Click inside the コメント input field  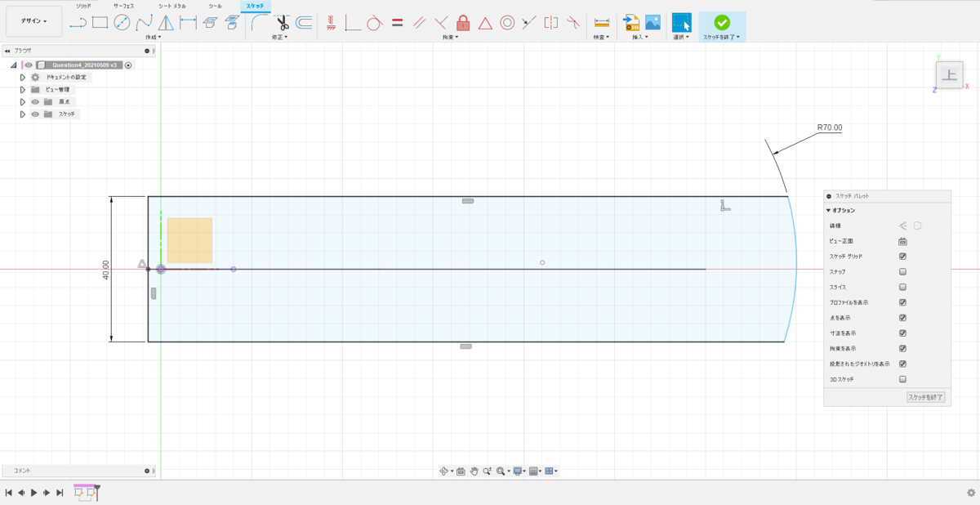(73, 471)
